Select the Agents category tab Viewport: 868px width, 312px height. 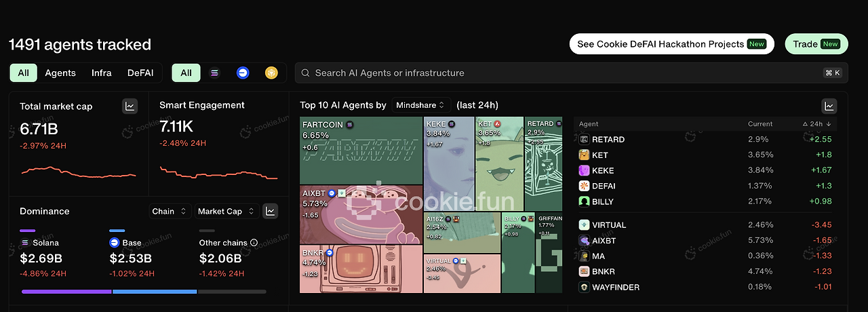[60, 73]
